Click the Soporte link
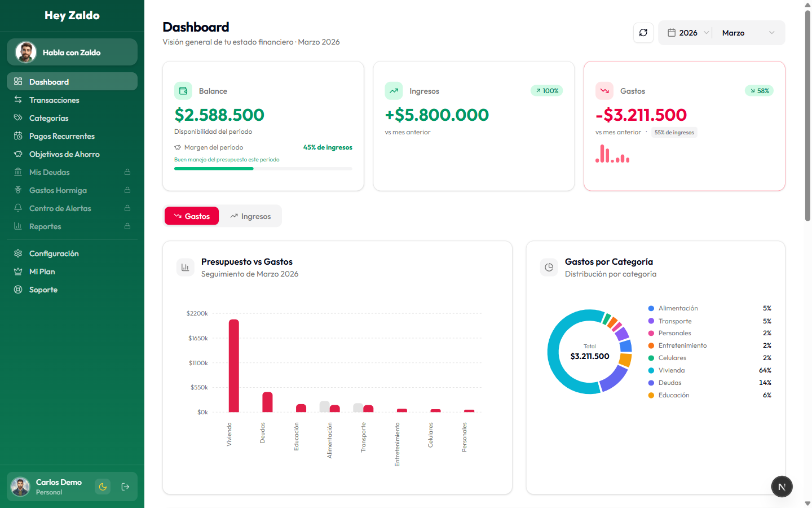The image size is (812, 508). pos(43,289)
